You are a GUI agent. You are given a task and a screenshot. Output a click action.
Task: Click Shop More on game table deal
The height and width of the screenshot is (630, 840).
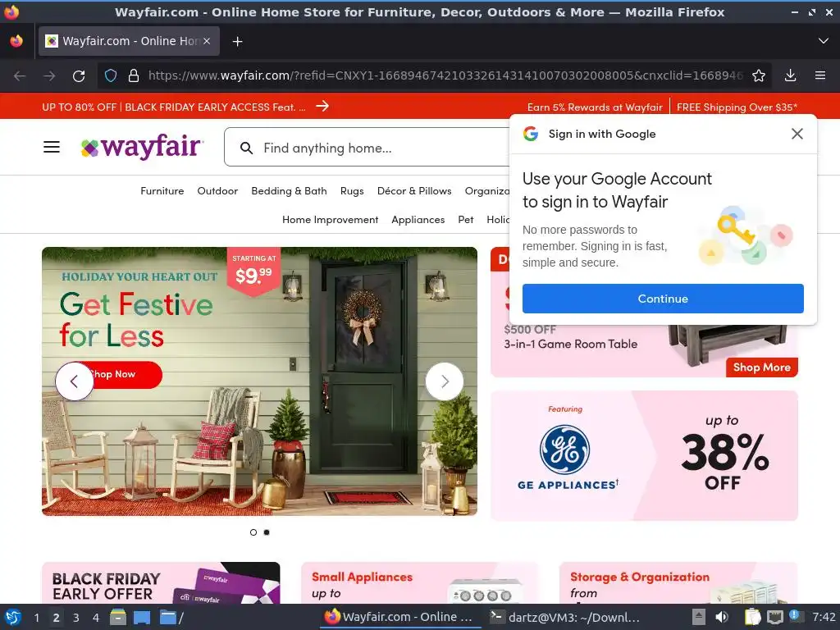point(761,367)
